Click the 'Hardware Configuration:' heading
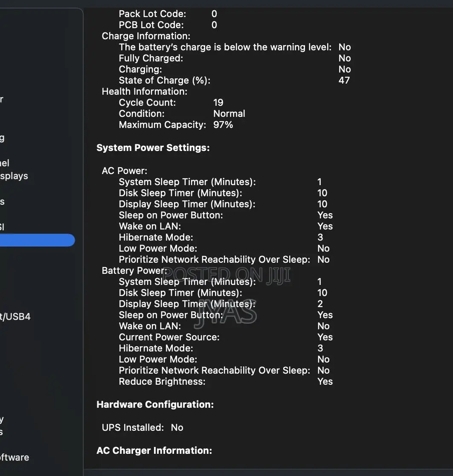Screen dimensions: 453x476 coord(155,404)
